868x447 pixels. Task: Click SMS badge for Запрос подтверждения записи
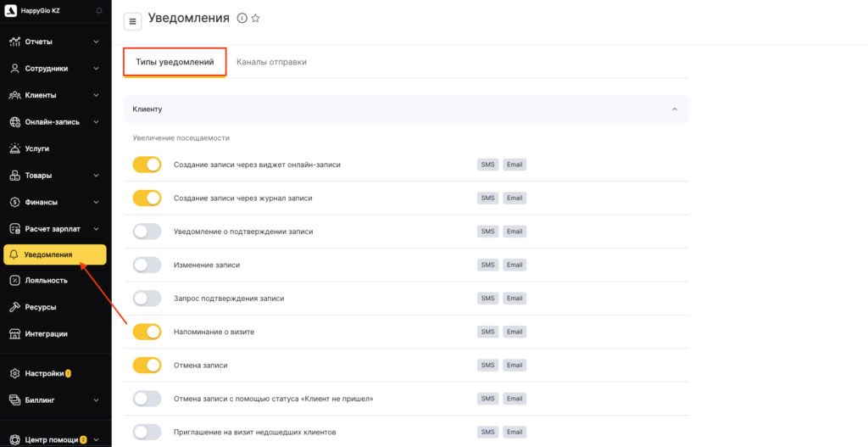click(487, 299)
